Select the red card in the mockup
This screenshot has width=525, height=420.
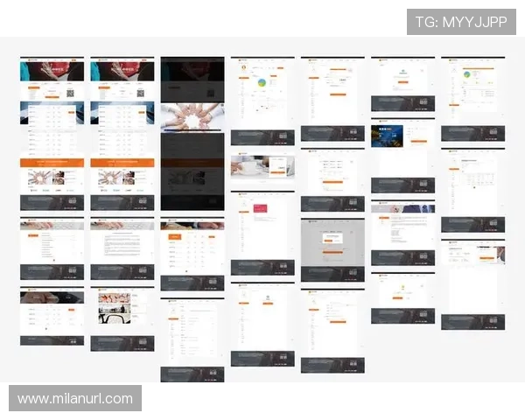tap(261, 209)
